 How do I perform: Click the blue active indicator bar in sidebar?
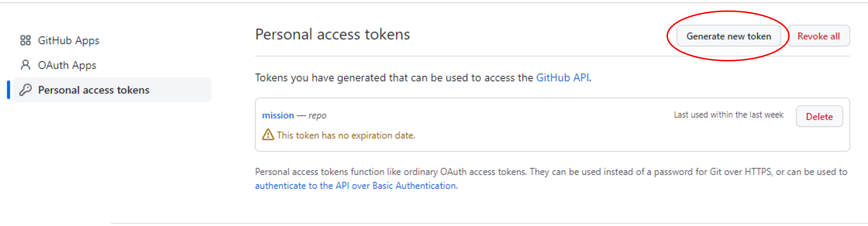9,90
